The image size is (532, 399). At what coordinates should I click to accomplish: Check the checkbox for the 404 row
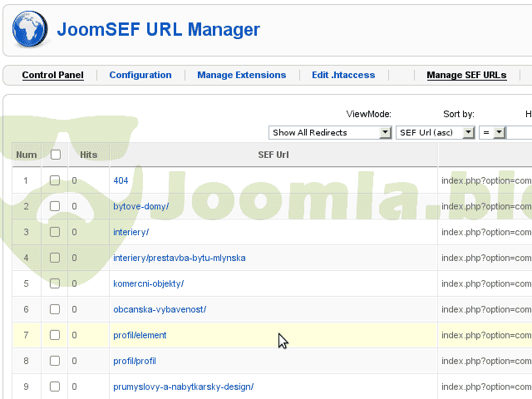coord(55,180)
